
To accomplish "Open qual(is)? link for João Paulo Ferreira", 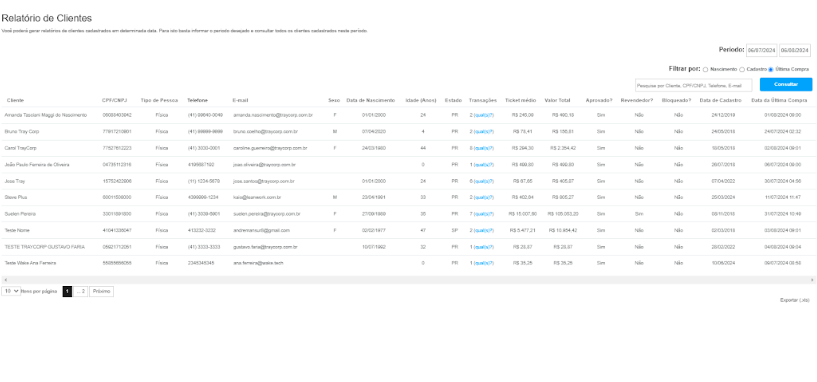I will pyautogui.click(x=484, y=165).
